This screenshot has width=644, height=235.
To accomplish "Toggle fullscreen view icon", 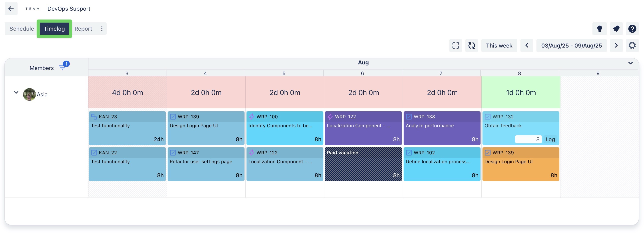I will (455, 46).
